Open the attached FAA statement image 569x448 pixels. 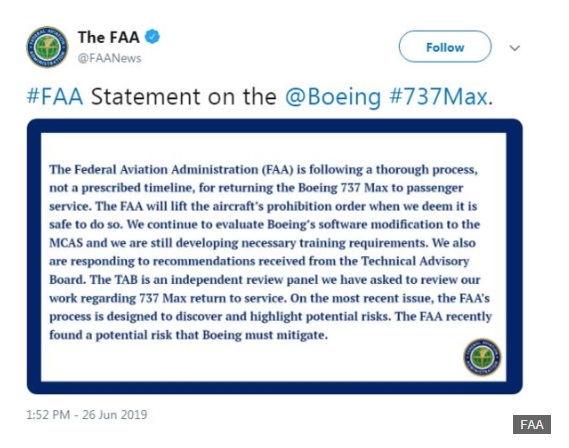point(275,256)
